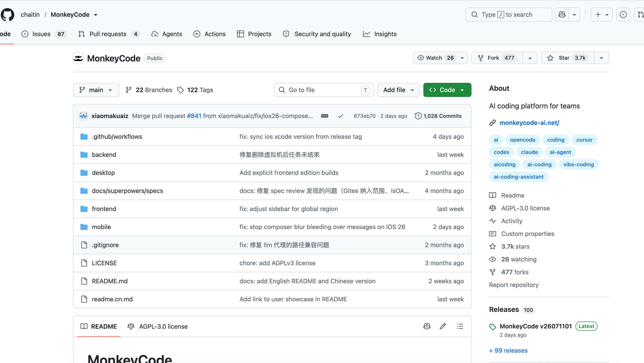Click the Type / to search box
Image resolution: width=644 pixels, height=363 pixels.
(x=508, y=15)
